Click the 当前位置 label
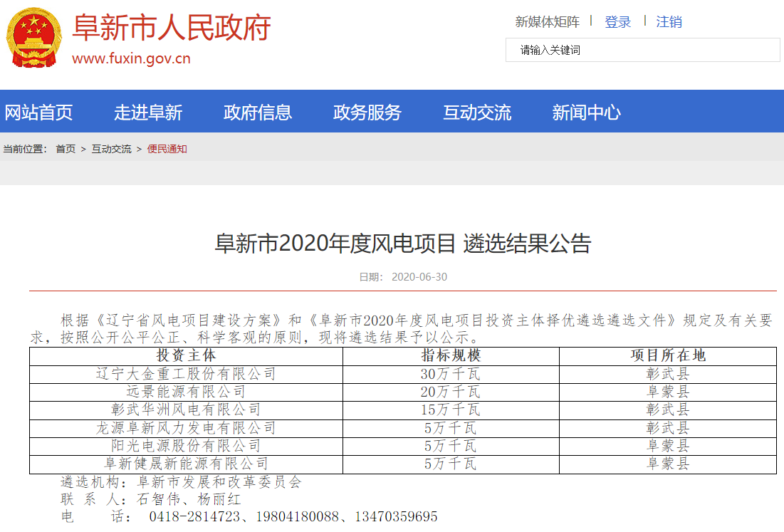The width and height of the screenshot is (784, 532). click(24, 149)
